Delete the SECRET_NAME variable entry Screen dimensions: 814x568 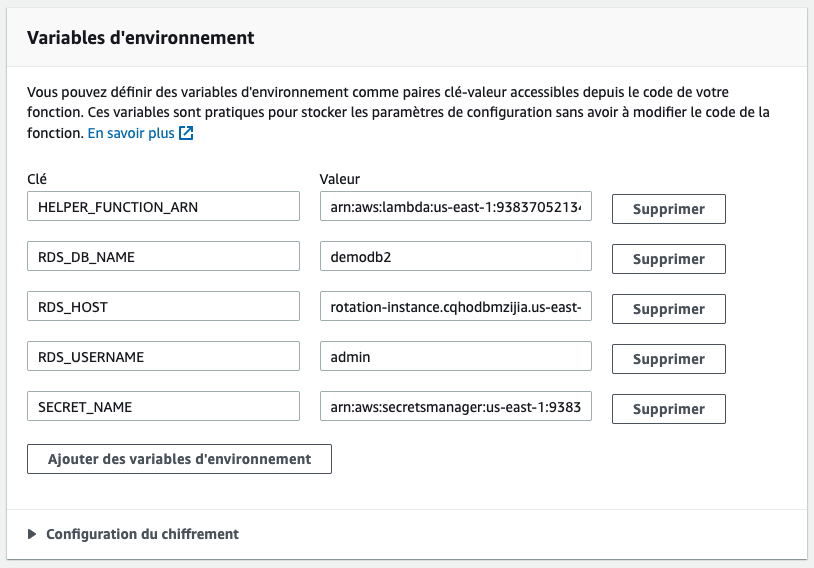[x=668, y=409]
